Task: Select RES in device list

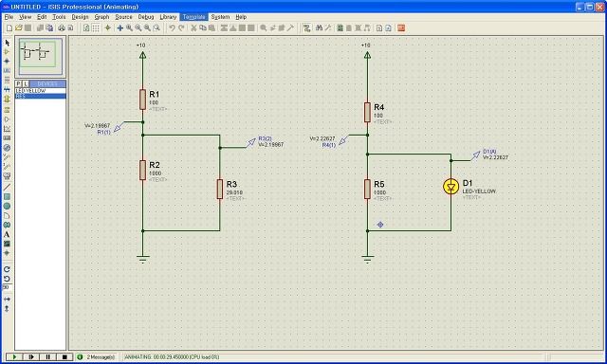Action: (40, 96)
